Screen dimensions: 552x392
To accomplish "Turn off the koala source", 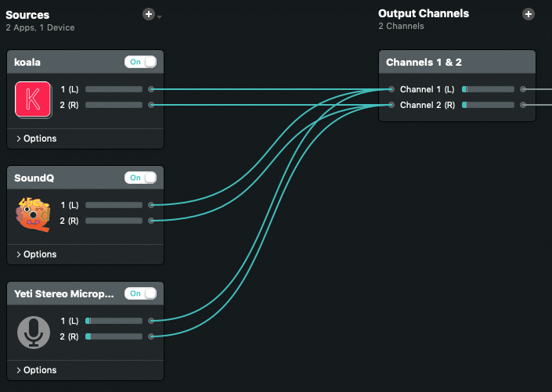I will click(140, 62).
